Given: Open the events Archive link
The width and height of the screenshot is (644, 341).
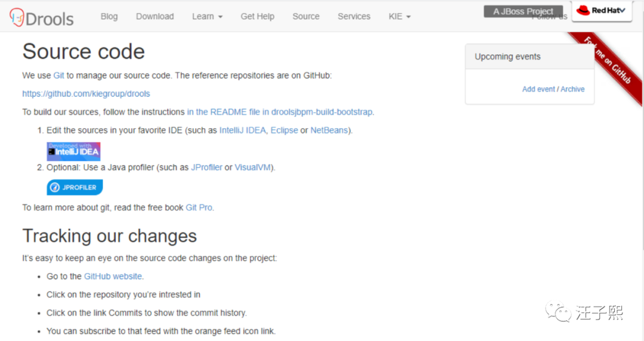Looking at the screenshot, I should click(572, 89).
